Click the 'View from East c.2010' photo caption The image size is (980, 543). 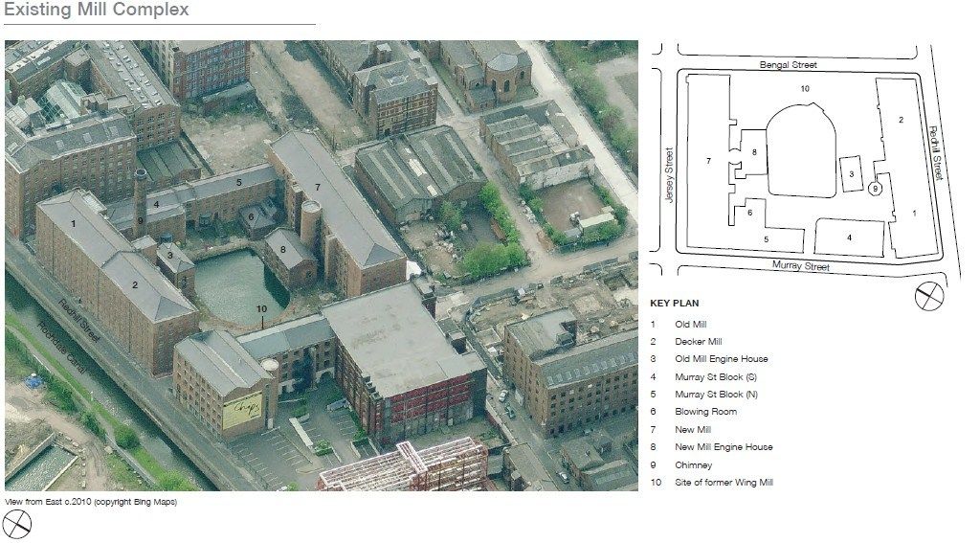(91, 501)
